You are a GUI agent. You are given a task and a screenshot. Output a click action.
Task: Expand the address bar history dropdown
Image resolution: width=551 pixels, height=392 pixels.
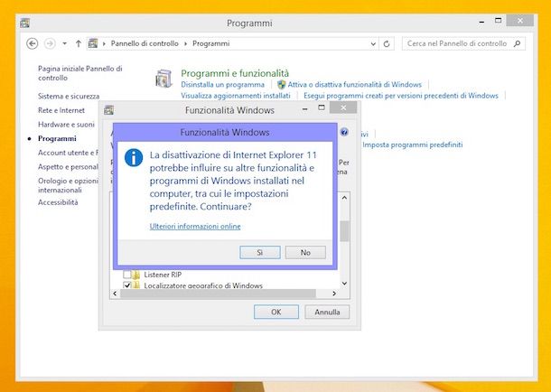pos(373,44)
